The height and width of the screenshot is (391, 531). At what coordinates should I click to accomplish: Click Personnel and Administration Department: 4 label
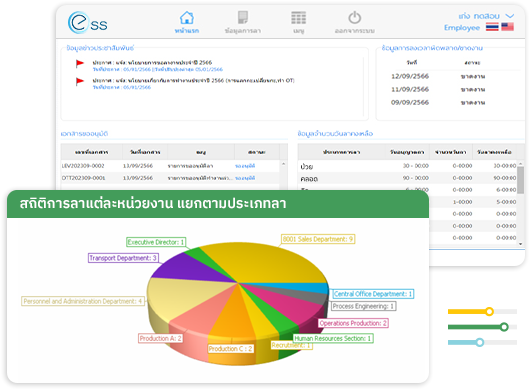click(x=83, y=302)
